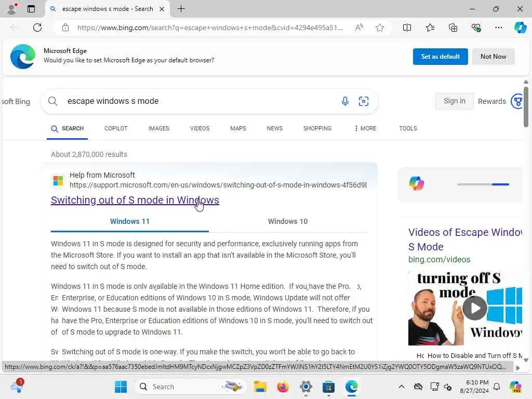The height and width of the screenshot is (399, 532).
Task: Show hidden tray icons chevron
Action: click(402, 387)
